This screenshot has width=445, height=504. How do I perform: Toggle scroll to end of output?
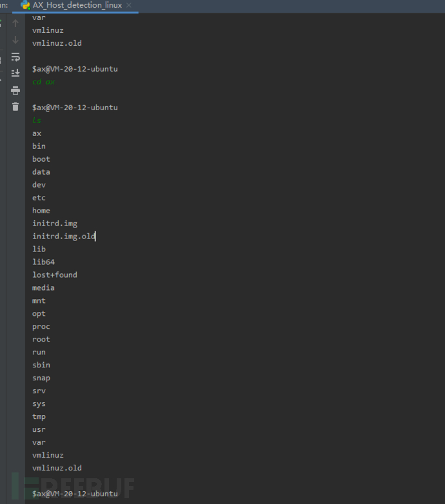pos(15,73)
